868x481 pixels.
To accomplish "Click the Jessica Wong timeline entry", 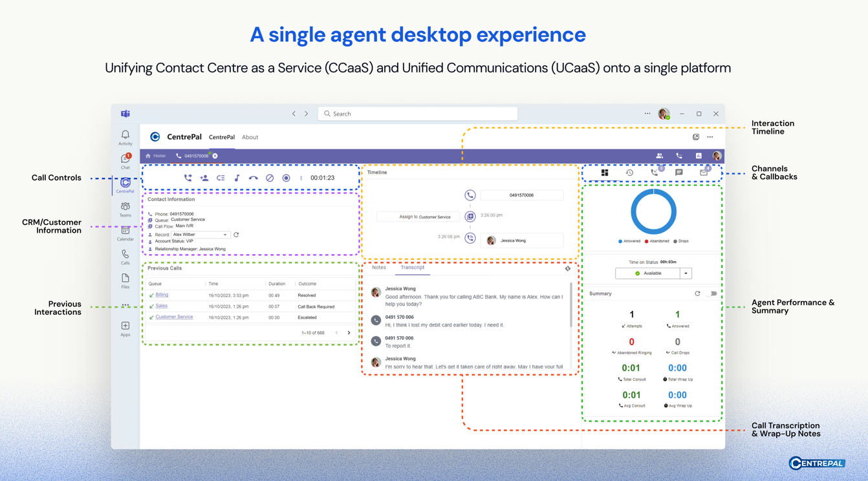I will click(522, 240).
